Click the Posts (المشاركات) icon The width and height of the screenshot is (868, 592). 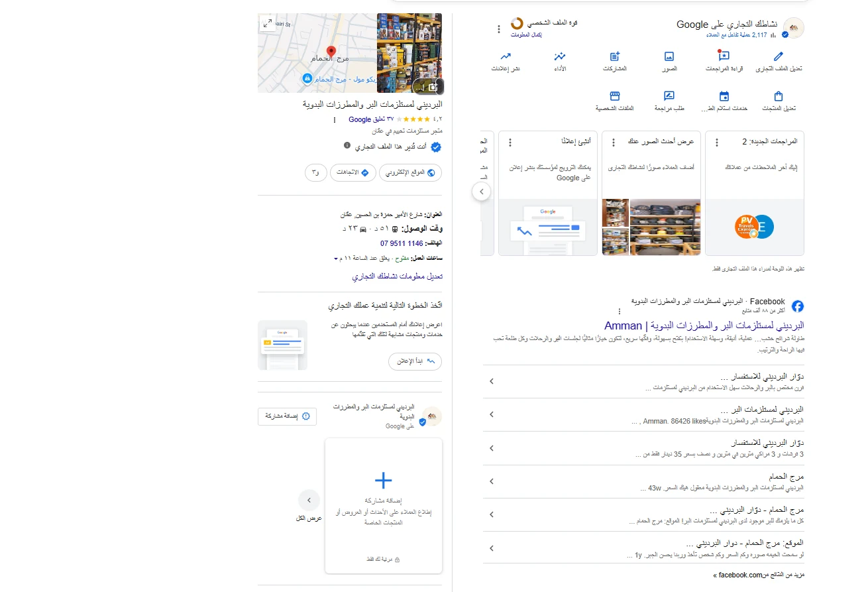pyautogui.click(x=615, y=56)
